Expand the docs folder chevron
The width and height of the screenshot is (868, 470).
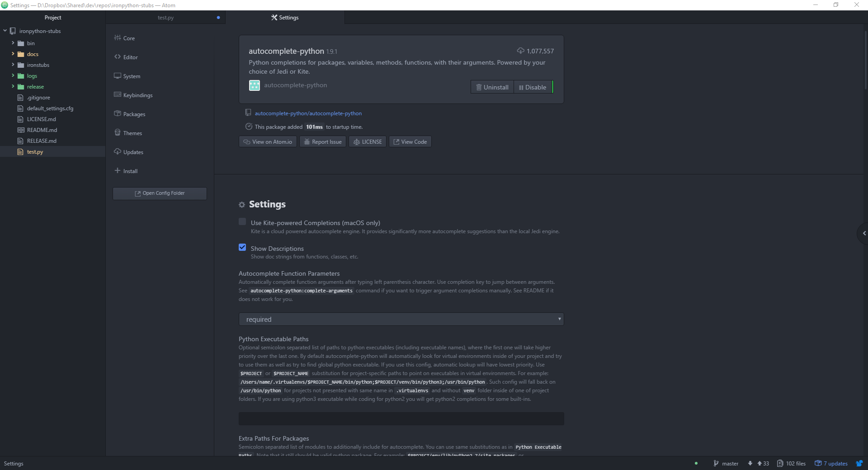tap(13, 54)
